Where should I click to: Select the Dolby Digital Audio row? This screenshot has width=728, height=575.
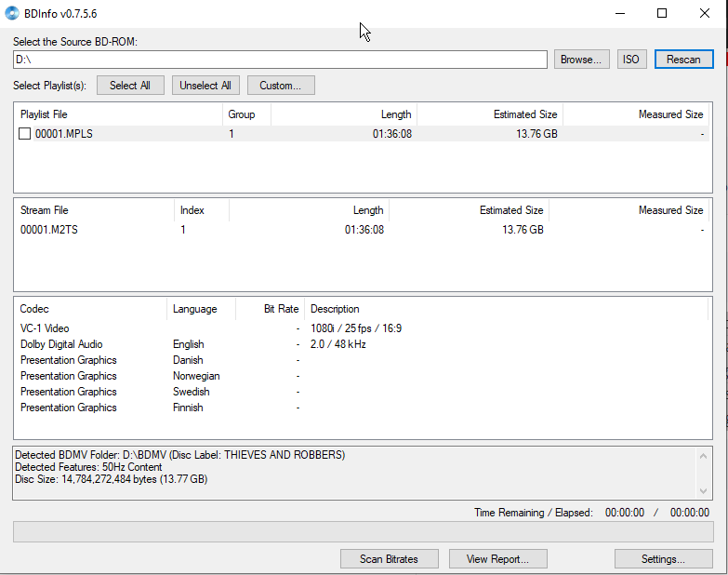tap(363, 344)
